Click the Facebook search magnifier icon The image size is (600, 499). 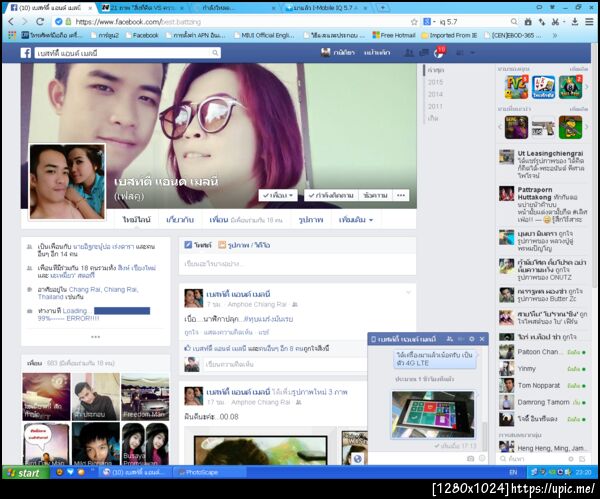(x=215, y=53)
